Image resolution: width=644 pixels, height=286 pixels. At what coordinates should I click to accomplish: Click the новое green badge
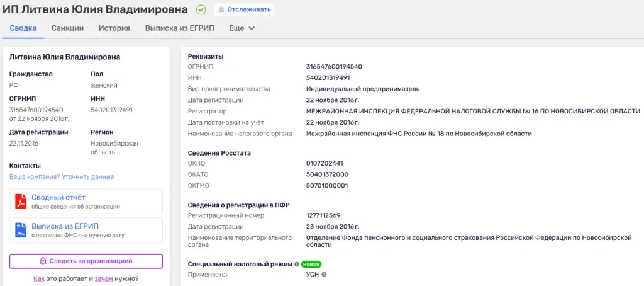pyautogui.click(x=311, y=264)
